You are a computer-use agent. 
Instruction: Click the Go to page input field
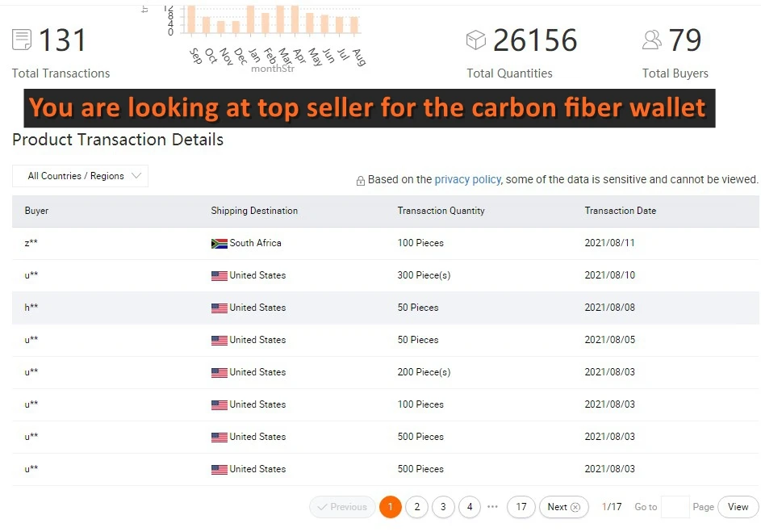point(675,507)
